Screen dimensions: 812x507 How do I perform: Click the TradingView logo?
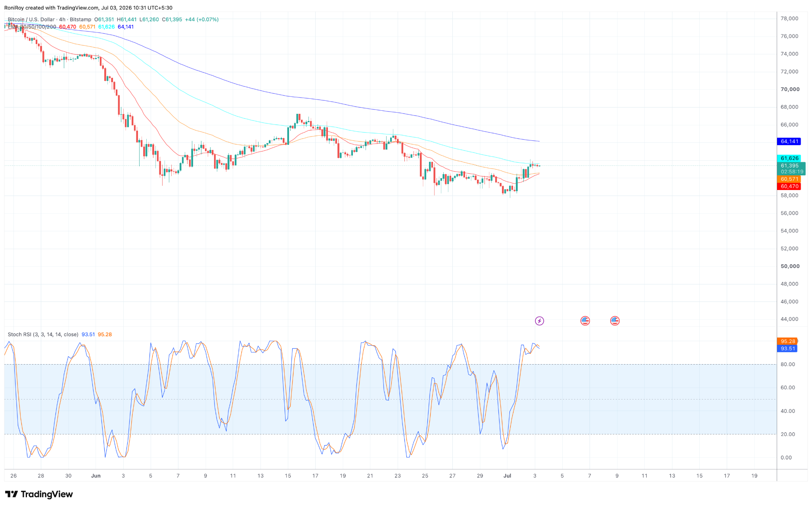click(39, 494)
